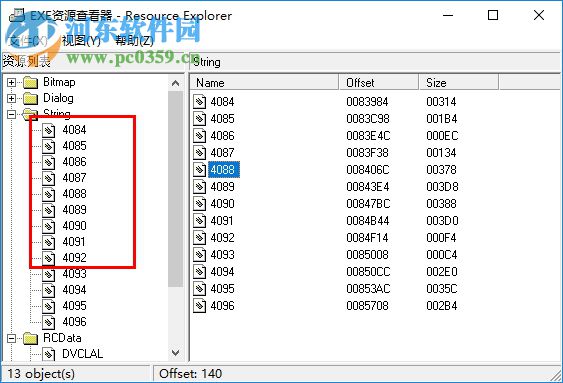Click offset value 0084F14

click(x=367, y=238)
